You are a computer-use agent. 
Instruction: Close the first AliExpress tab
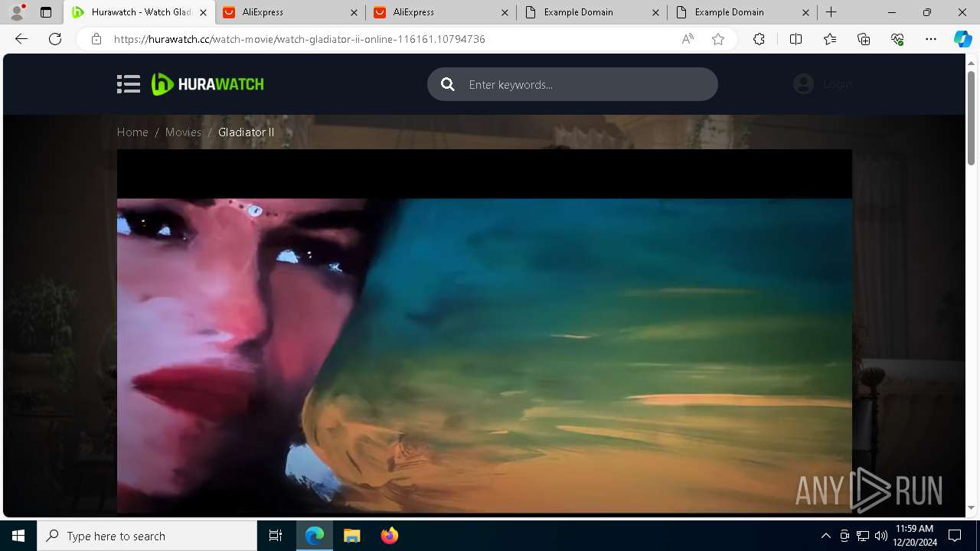point(354,12)
